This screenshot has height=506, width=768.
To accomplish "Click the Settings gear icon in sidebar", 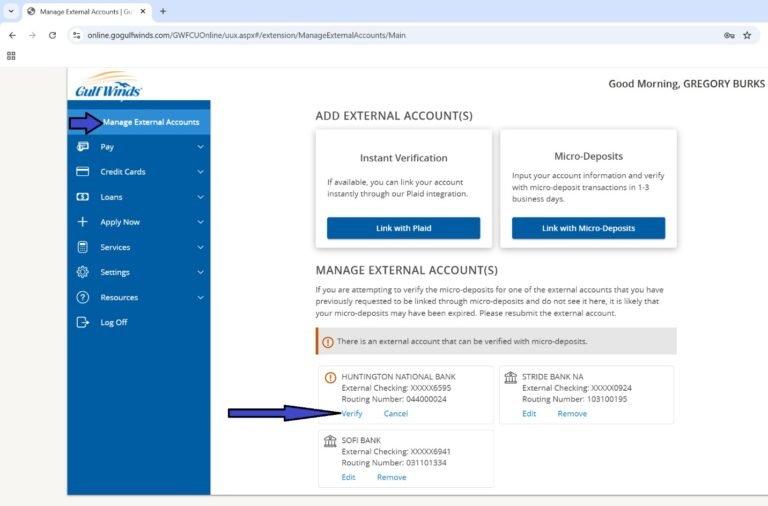I will (83, 272).
